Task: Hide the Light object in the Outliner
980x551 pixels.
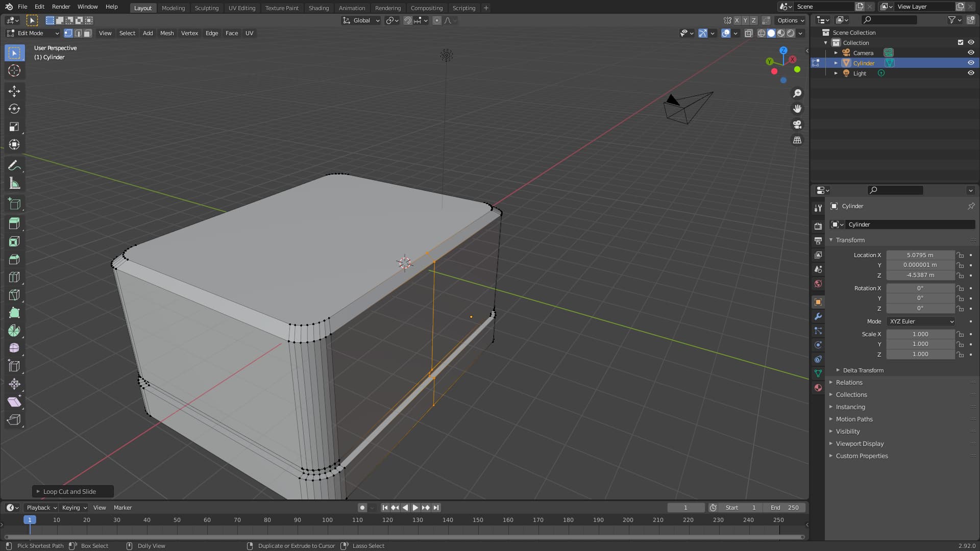Action: [971, 73]
